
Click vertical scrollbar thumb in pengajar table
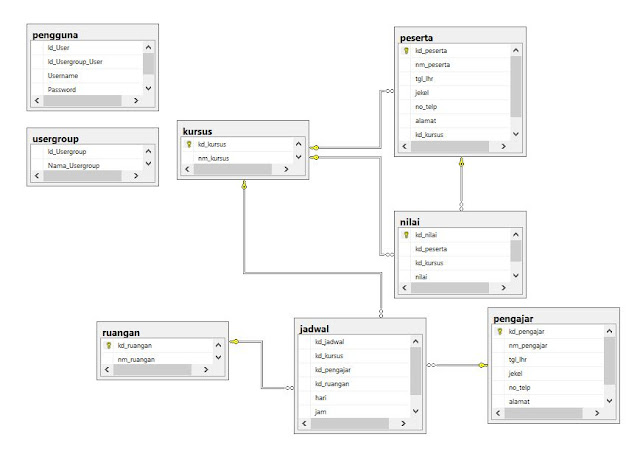(609, 361)
